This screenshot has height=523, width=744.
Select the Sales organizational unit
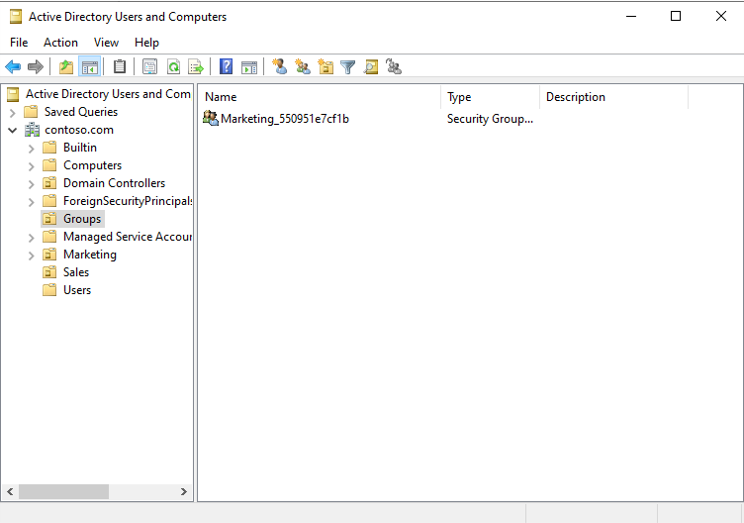[76, 272]
